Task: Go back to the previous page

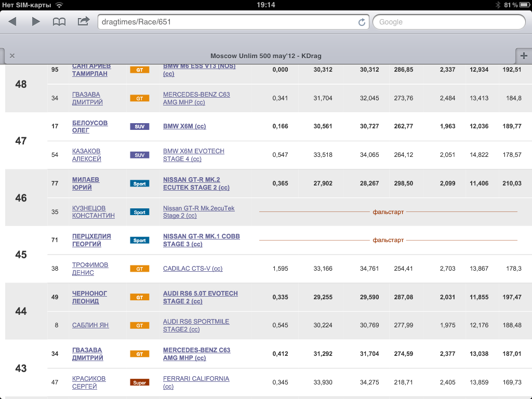Action: [12, 22]
